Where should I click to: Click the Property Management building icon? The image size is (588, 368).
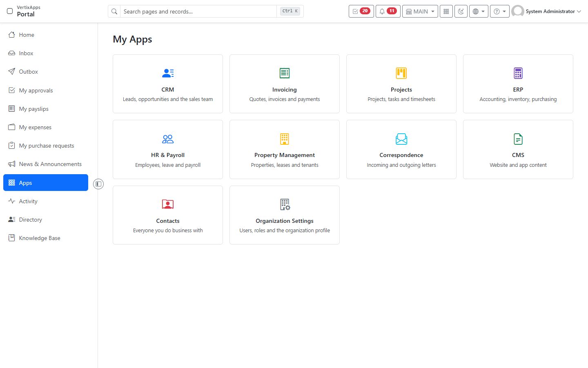point(285,139)
